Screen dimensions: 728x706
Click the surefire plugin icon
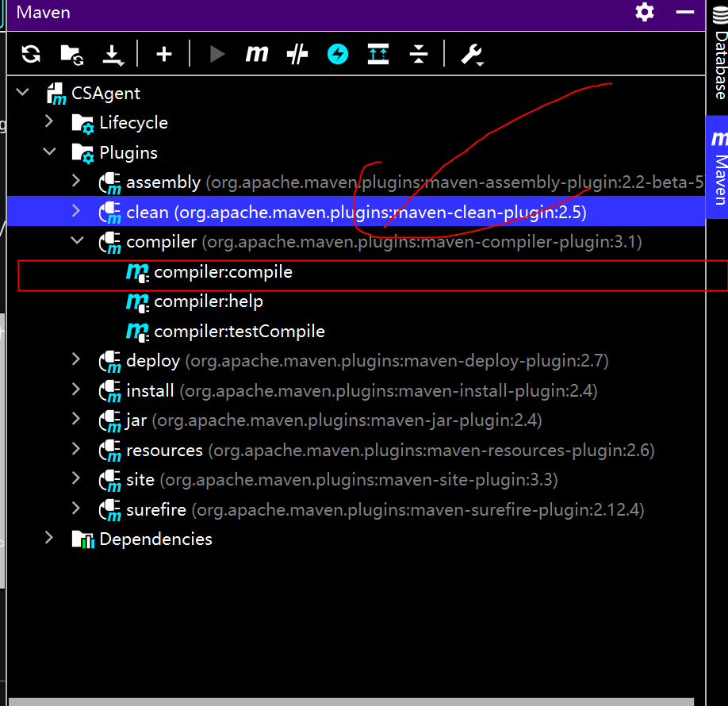pos(110,510)
